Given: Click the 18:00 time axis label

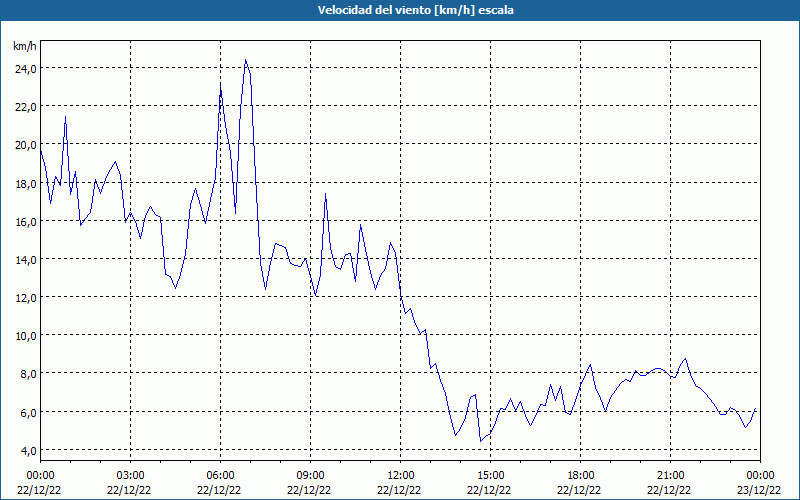Looking at the screenshot, I should coord(581,476).
